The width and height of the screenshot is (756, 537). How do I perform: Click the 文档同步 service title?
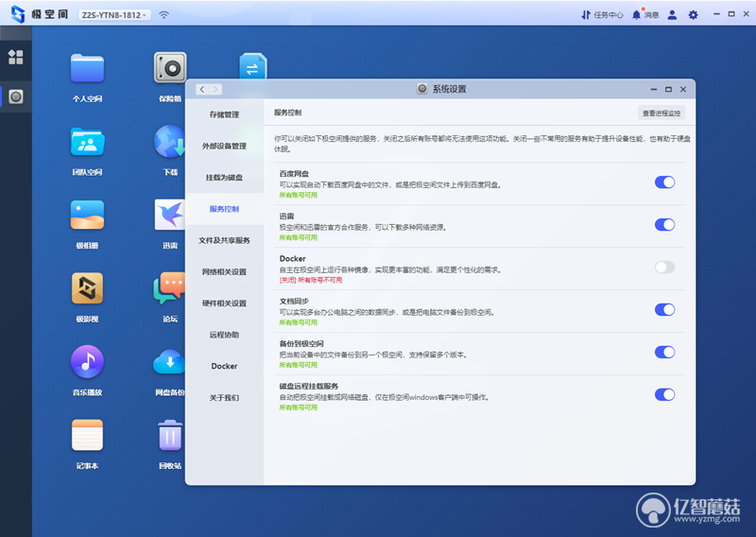pyautogui.click(x=294, y=301)
